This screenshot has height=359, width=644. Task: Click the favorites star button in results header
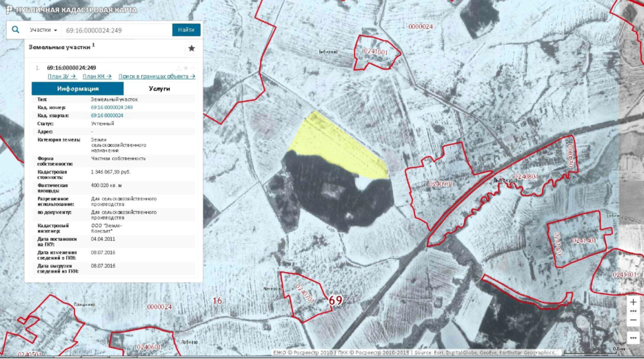(192, 48)
